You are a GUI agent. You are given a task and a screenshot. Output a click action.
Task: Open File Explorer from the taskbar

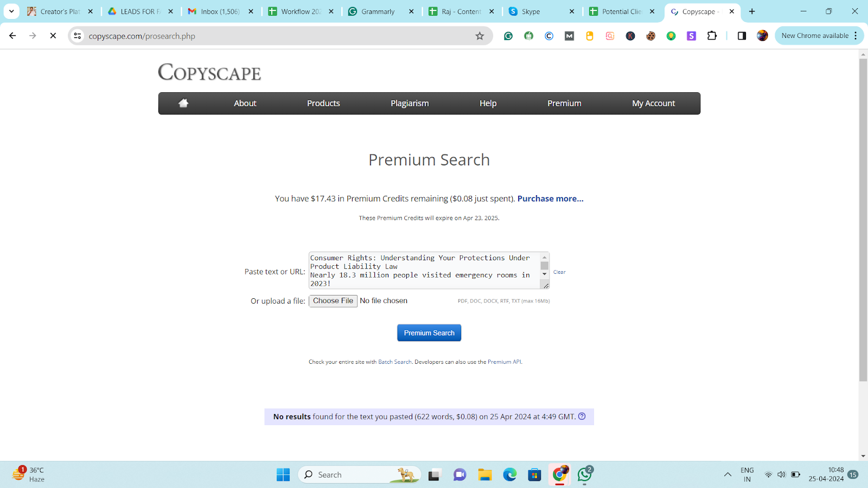point(484,475)
